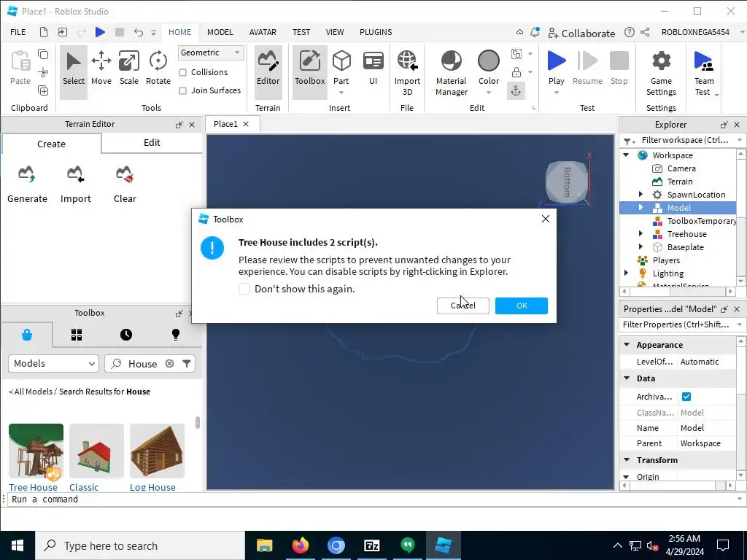
Task: Collapse the Data properties section
Action: click(627, 378)
